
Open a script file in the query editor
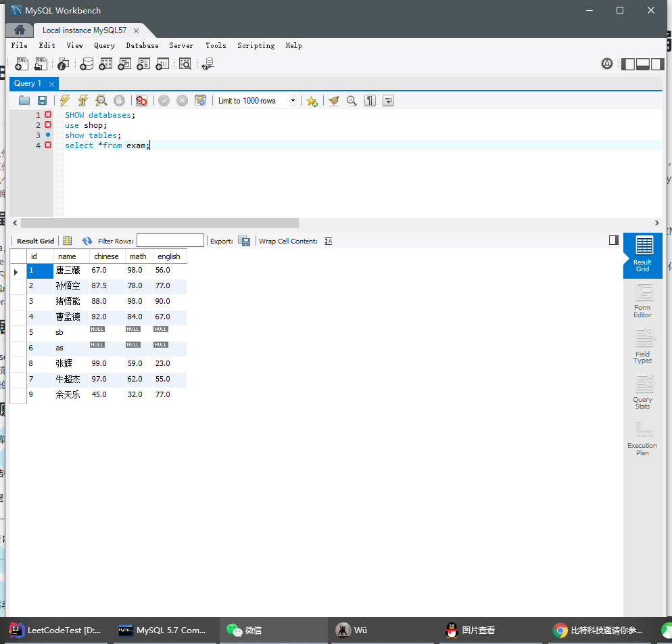(24, 100)
